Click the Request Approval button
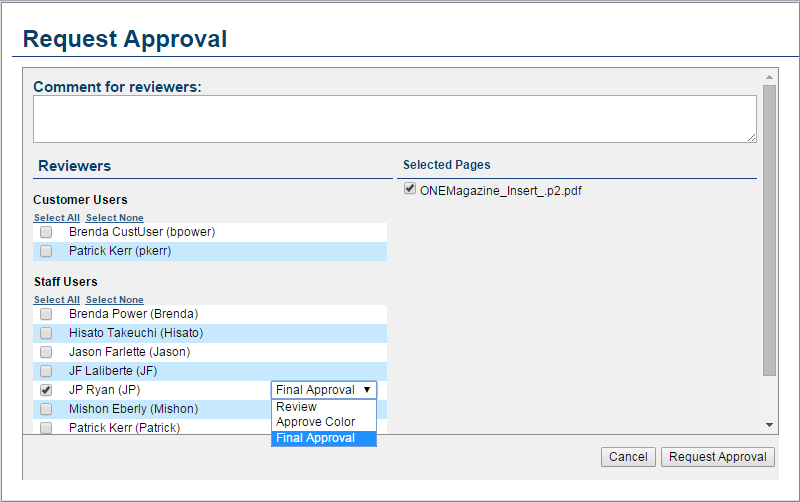 (x=717, y=457)
